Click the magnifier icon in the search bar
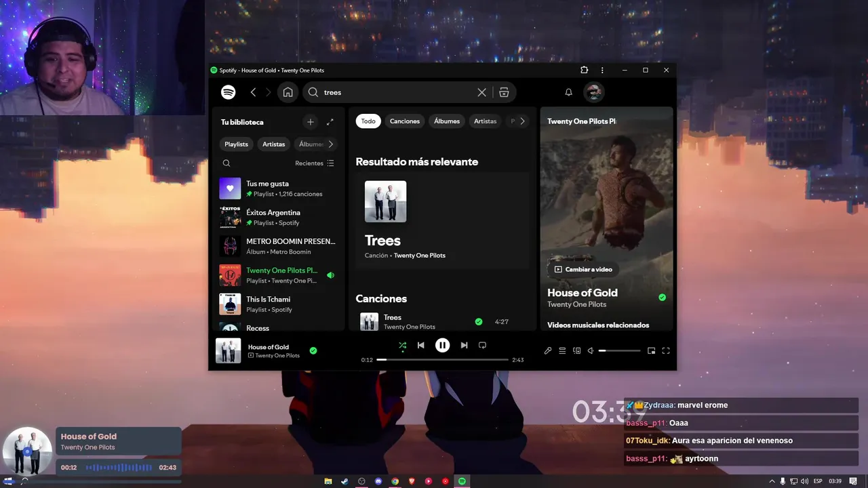 (313, 92)
